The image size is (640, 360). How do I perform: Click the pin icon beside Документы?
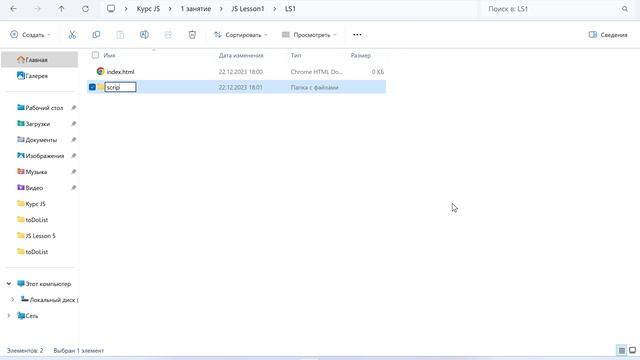click(x=74, y=140)
